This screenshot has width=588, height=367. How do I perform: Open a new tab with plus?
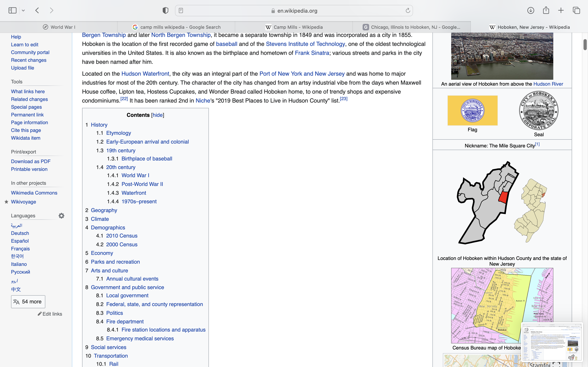coord(561,10)
